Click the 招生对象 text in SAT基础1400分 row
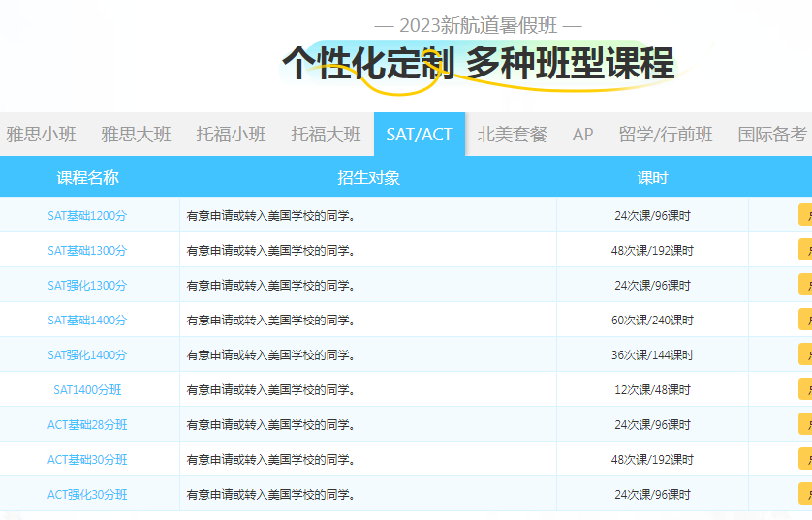Viewport: 812px width, 520px height. point(271,321)
